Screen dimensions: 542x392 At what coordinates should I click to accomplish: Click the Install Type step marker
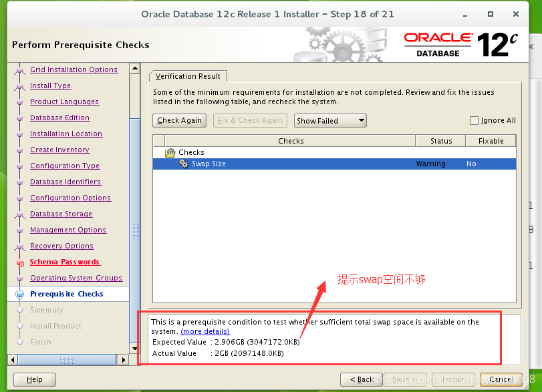(19, 86)
